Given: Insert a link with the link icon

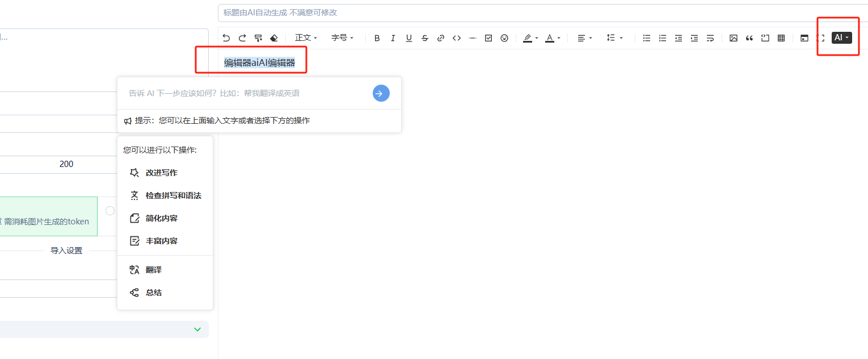Looking at the screenshot, I should point(441,38).
